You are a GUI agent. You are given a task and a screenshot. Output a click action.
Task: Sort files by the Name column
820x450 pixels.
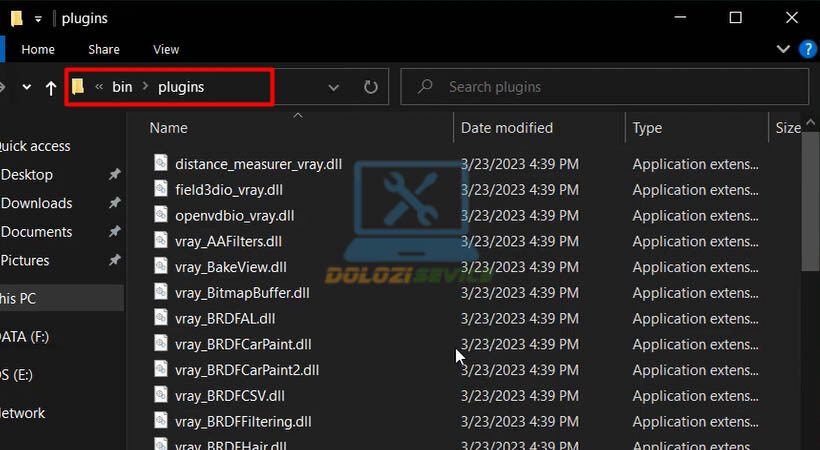tap(168, 128)
